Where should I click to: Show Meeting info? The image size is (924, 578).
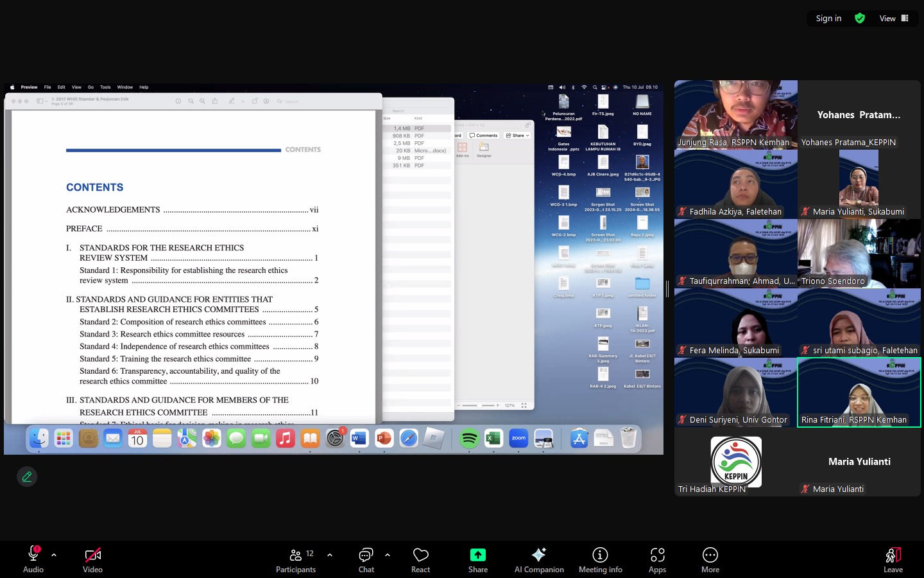coord(600,559)
